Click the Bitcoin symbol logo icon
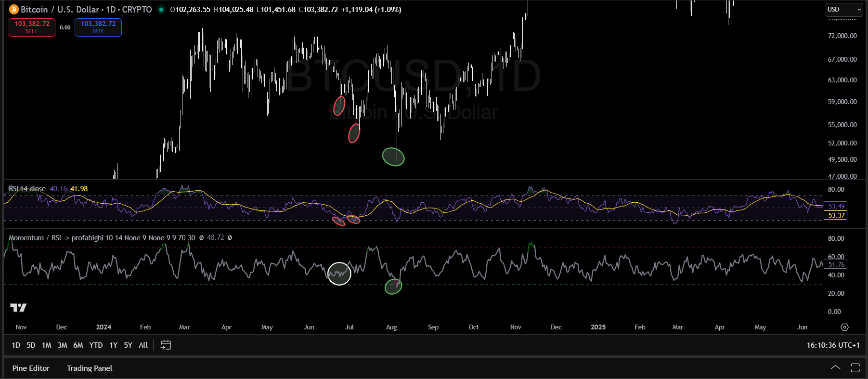This screenshot has height=379, width=868. click(14, 10)
